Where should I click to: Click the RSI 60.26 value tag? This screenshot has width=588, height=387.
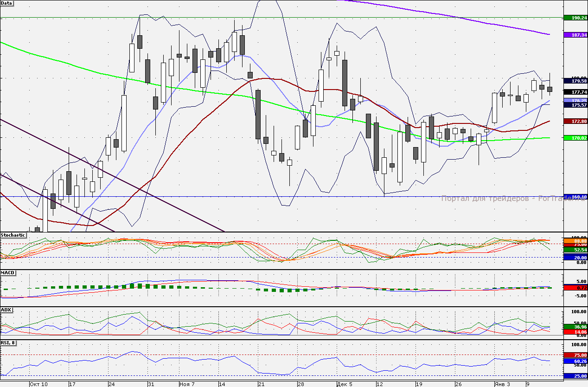tap(575, 361)
